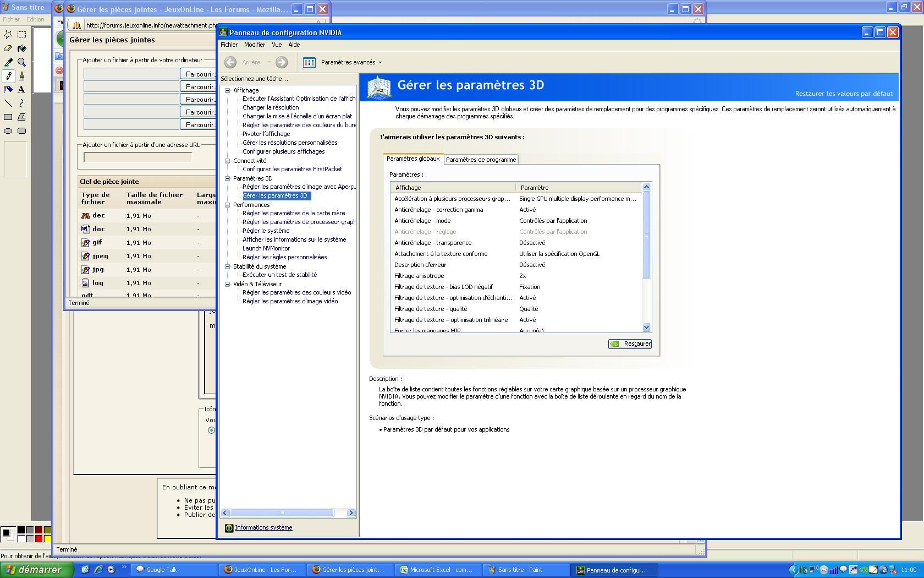
Task: Select the Line tool in Paint
Action: [8, 103]
